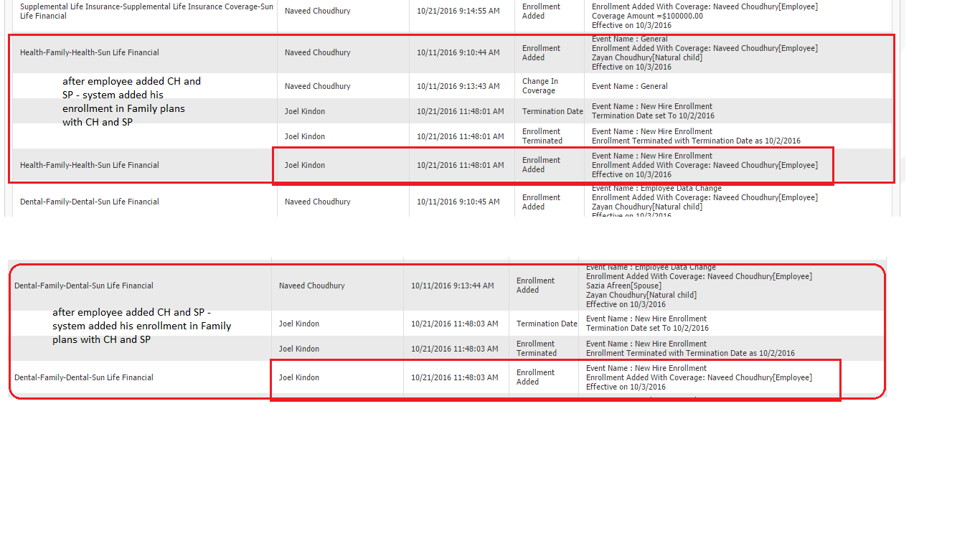The image size is (980, 551).
Task: Click Enrollment Terminated in the 11:48:01 AM row
Action: point(542,136)
